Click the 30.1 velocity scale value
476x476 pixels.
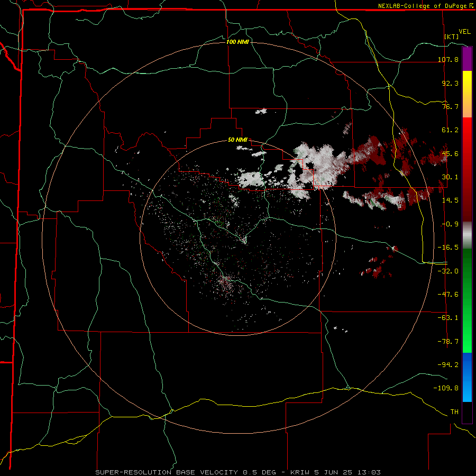click(450, 177)
